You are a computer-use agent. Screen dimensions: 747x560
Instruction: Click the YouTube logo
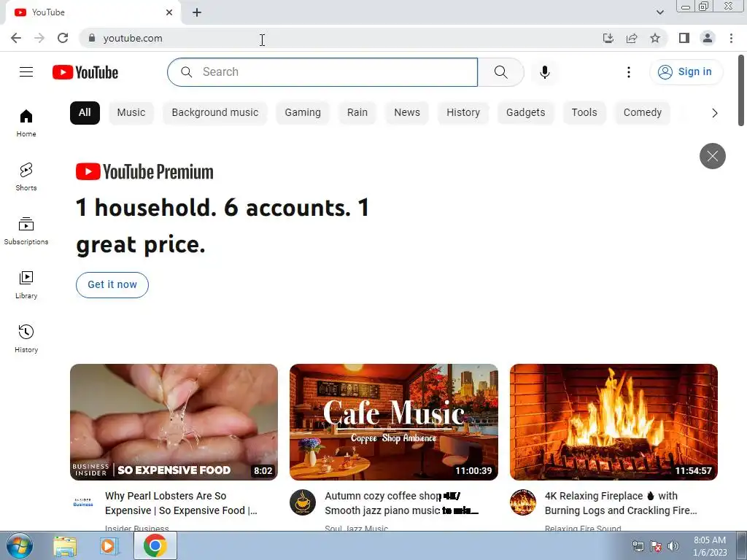point(85,72)
